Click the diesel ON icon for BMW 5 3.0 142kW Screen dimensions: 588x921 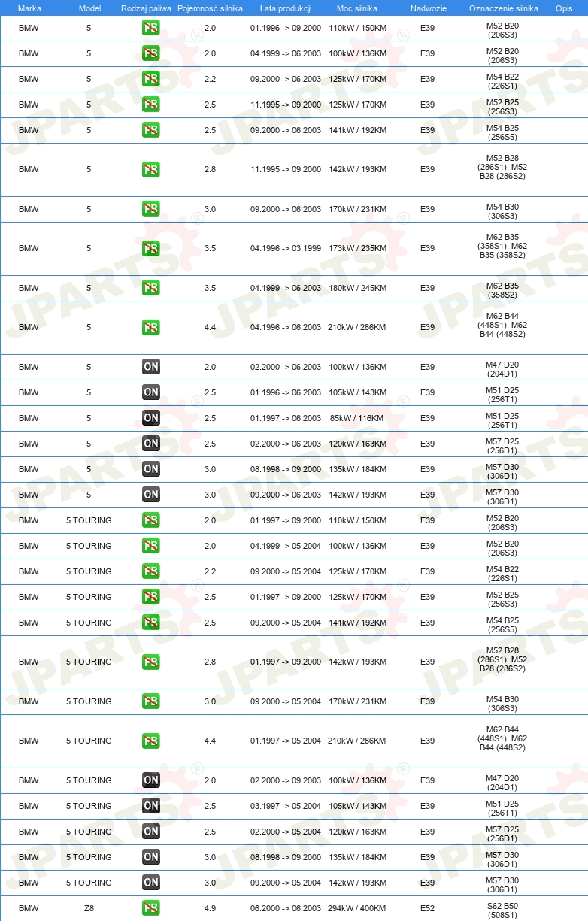coord(151,495)
